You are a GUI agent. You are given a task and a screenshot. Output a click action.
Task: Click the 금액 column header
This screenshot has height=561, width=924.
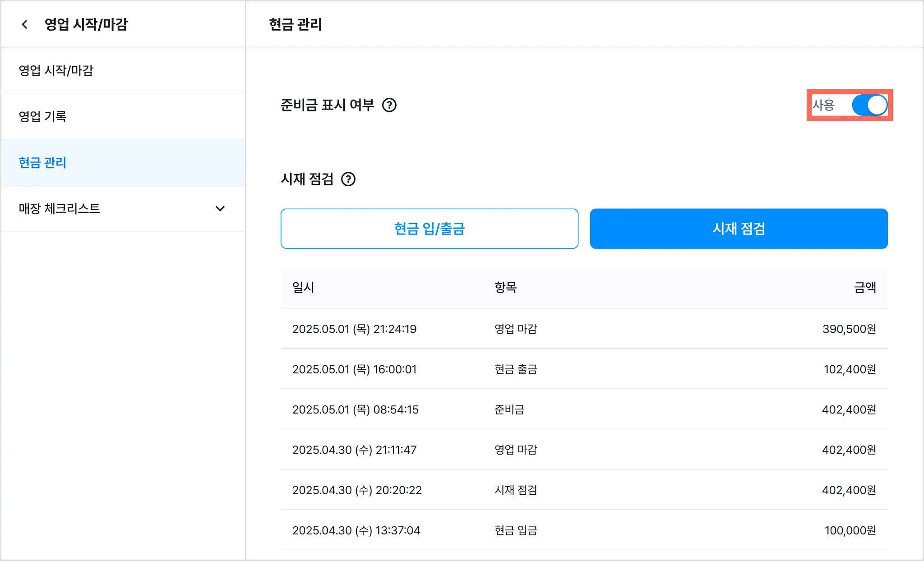coord(864,287)
